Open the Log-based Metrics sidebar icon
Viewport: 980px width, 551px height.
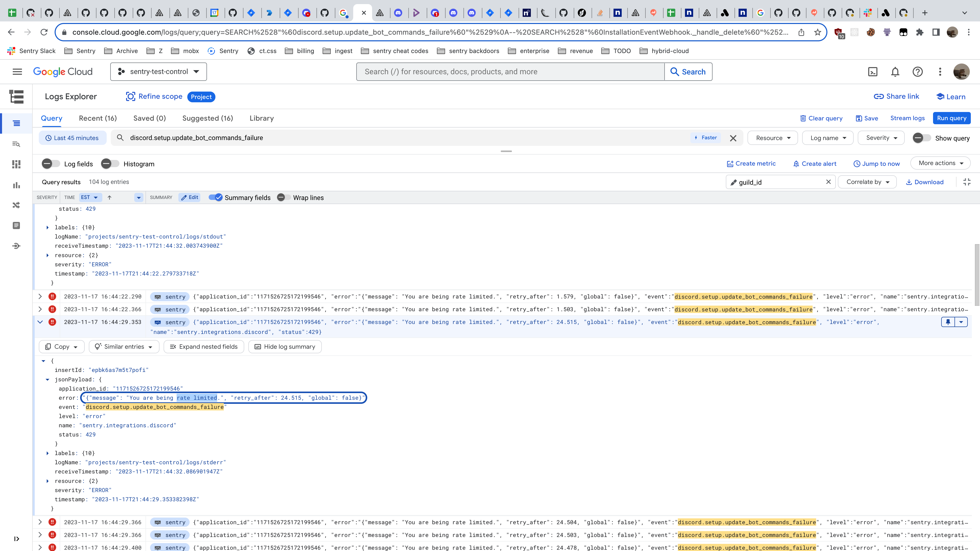coord(16,185)
